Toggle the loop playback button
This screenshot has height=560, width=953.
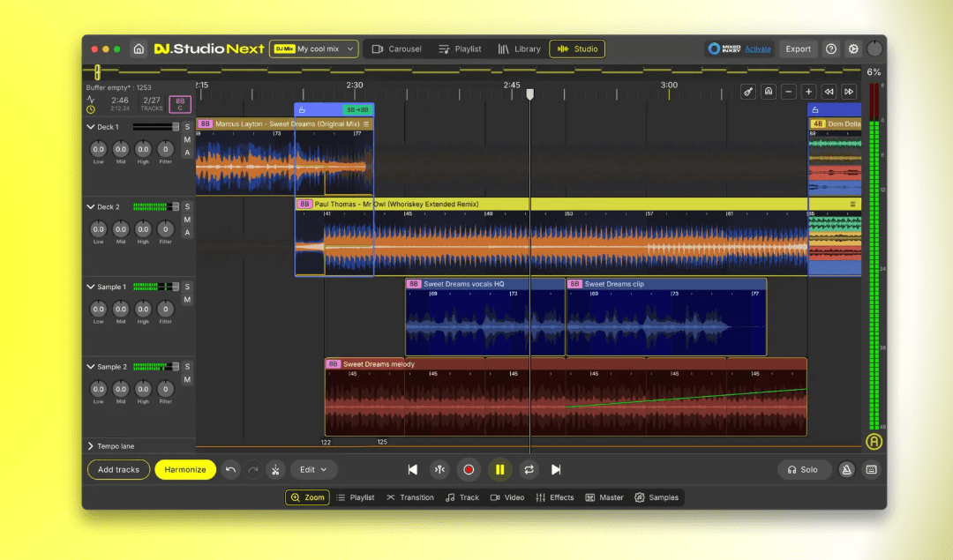pos(529,470)
